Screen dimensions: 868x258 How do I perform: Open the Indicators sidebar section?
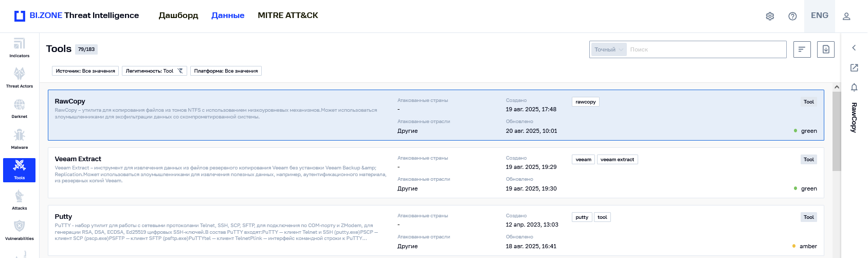click(20, 48)
